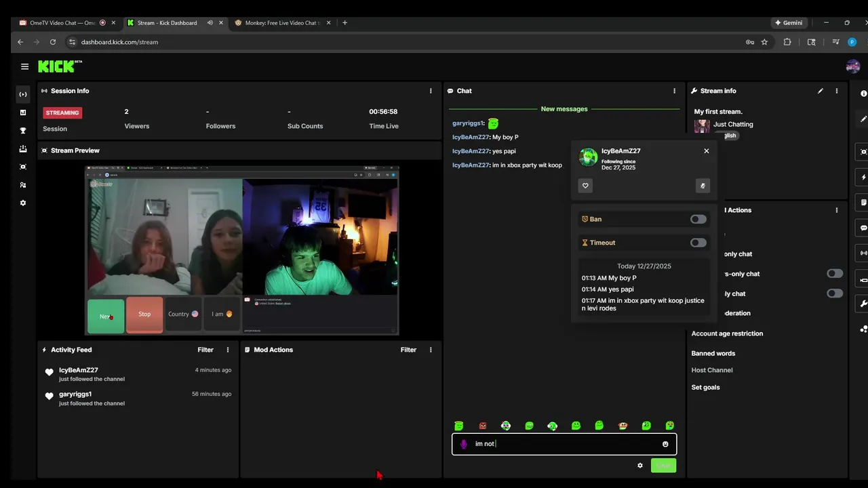Toggle the Ban switch for IcyBeAmZ27
Screen dimensions: 868x488
698,219
